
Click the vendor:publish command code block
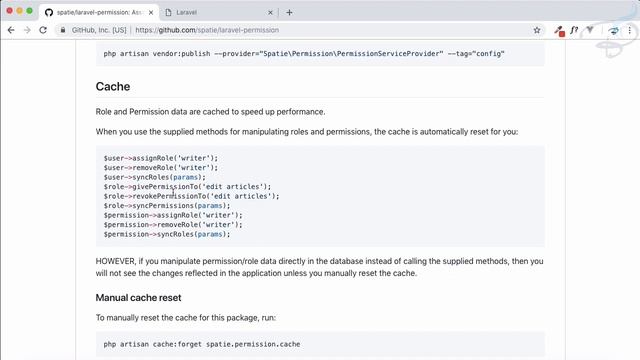pyautogui.click(x=320, y=53)
